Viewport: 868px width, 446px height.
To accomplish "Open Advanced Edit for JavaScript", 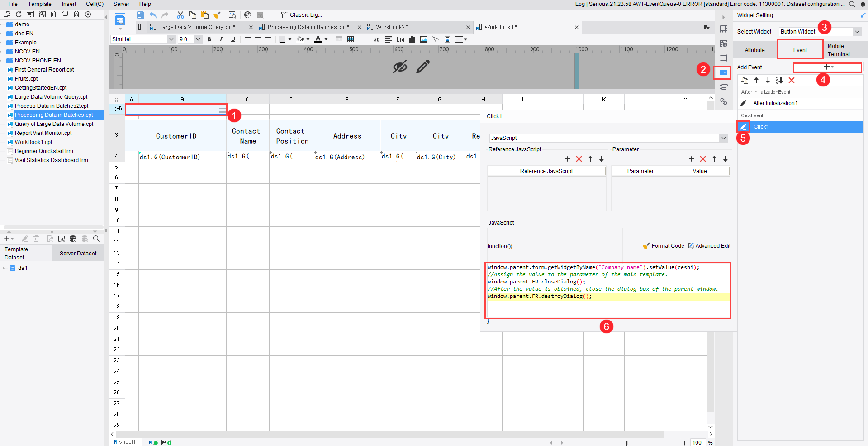I will coord(709,246).
